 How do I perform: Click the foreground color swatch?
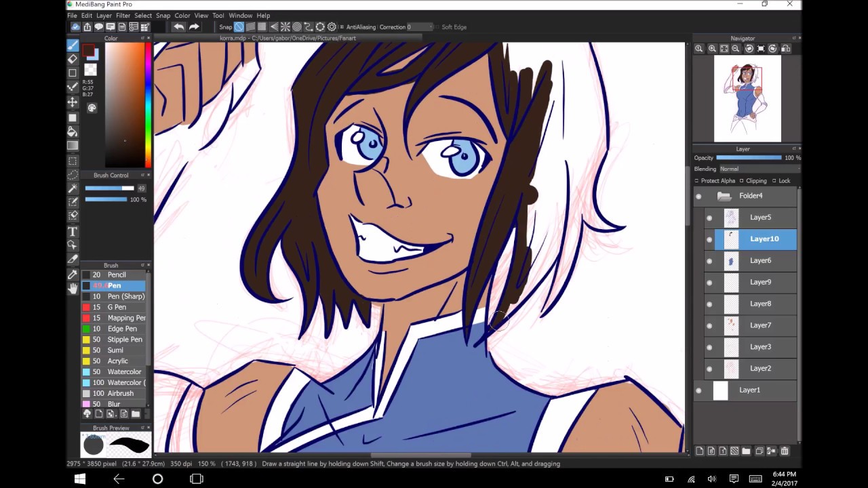point(88,51)
